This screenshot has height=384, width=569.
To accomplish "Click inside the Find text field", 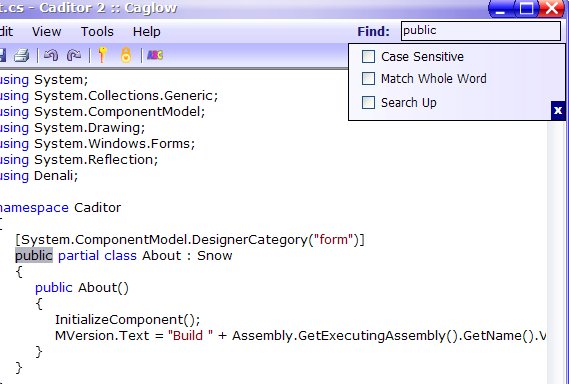I will tap(481, 31).
